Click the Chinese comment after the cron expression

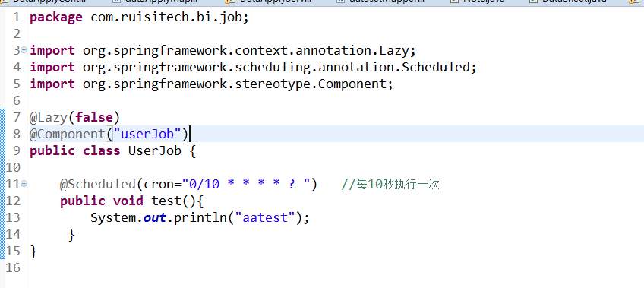tap(390, 185)
